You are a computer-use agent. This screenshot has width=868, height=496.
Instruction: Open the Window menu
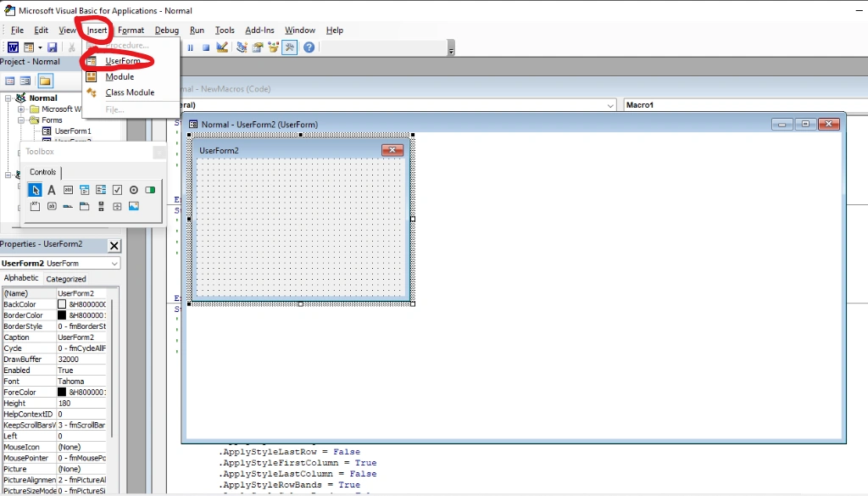point(300,30)
